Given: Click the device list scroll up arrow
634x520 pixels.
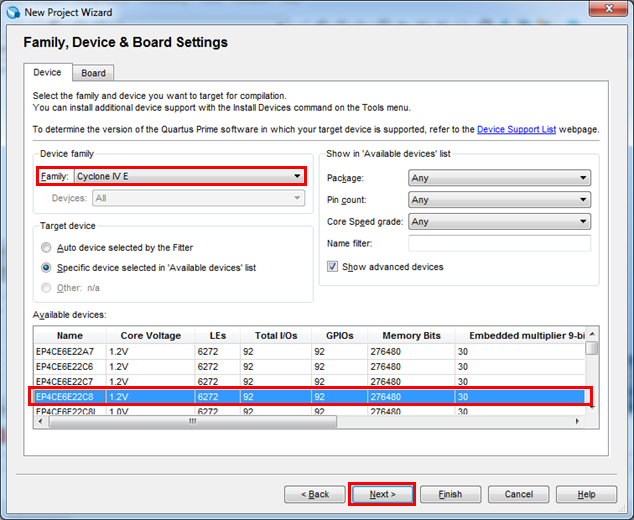Looking at the screenshot, I should (592, 334).
